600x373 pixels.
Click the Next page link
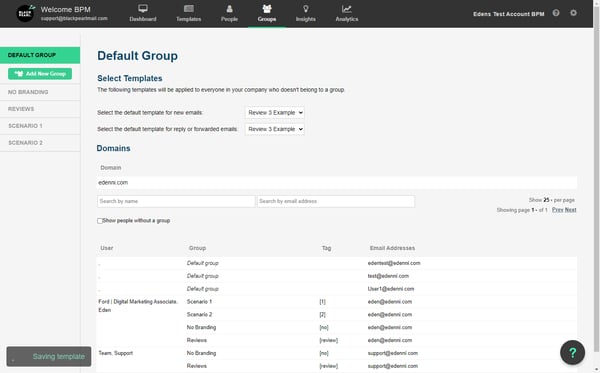coord(571,210)
